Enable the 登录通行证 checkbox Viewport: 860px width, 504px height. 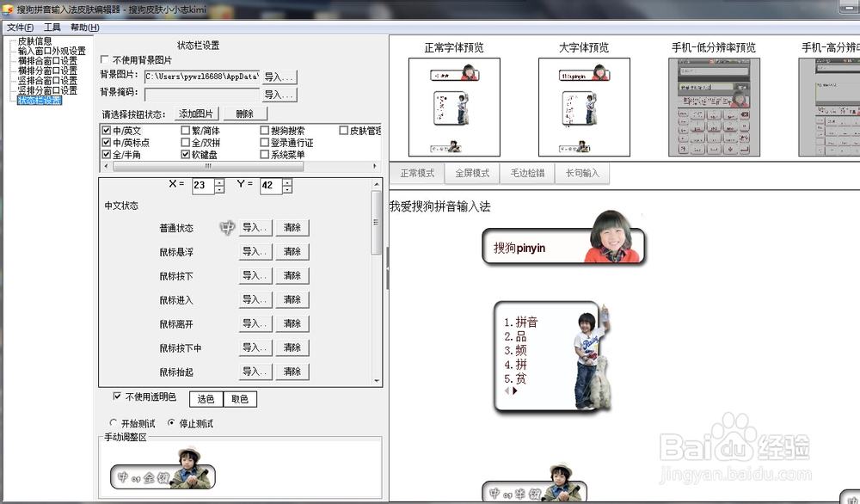click(x=264, y=143)
